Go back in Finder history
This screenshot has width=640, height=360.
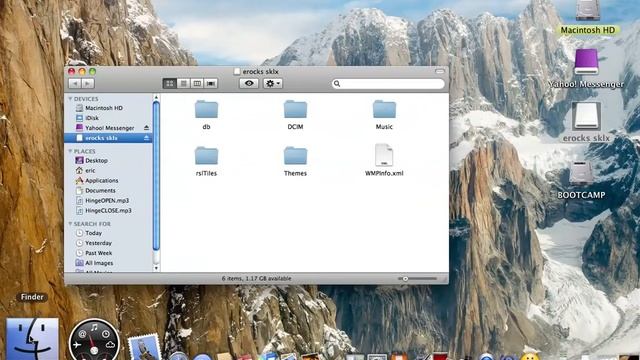[x=75, y=83]
